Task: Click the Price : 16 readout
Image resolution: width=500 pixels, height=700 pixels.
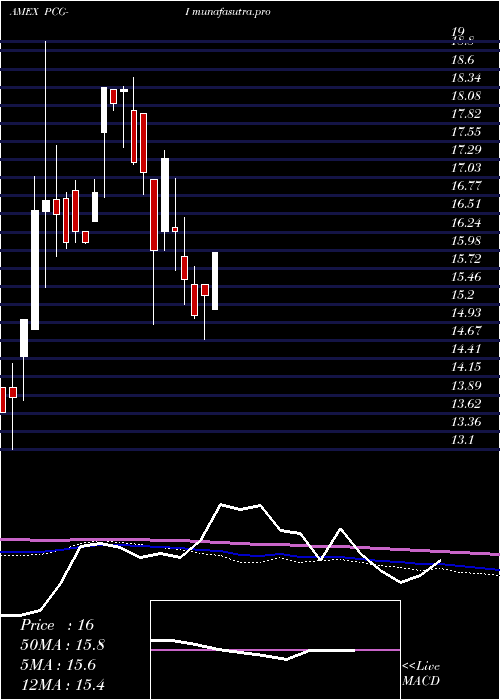Action: (x=57, y=625)
